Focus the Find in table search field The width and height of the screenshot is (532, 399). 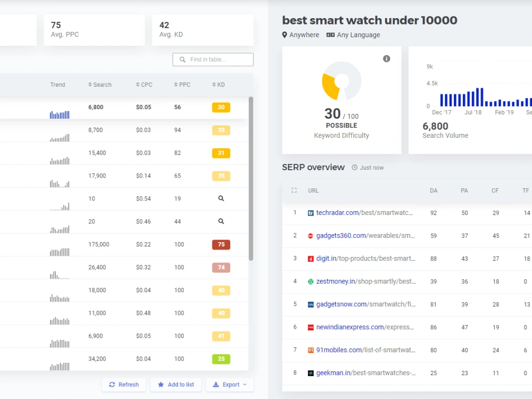coord(213,60)
